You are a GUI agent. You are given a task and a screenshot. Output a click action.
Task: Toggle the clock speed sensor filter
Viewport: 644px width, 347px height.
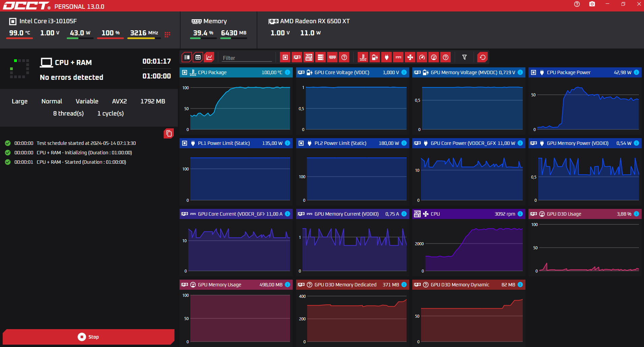click(x=422, y=57)
